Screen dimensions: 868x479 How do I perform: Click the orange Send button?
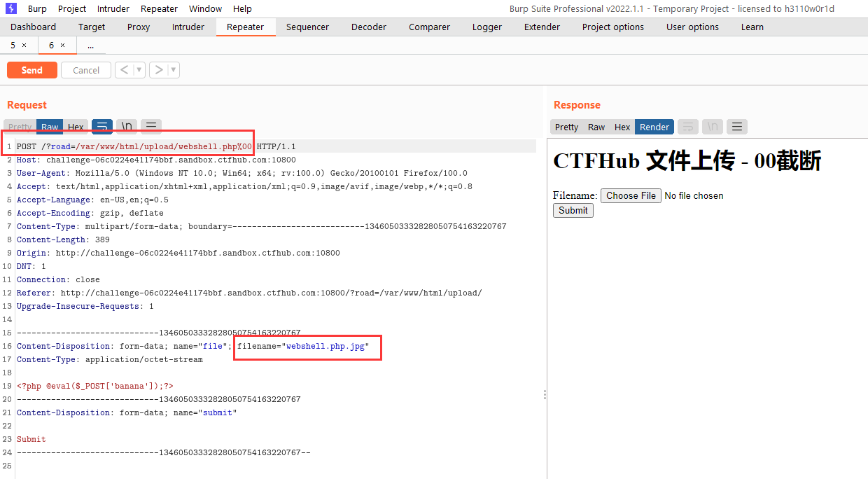tap(32, 70)
